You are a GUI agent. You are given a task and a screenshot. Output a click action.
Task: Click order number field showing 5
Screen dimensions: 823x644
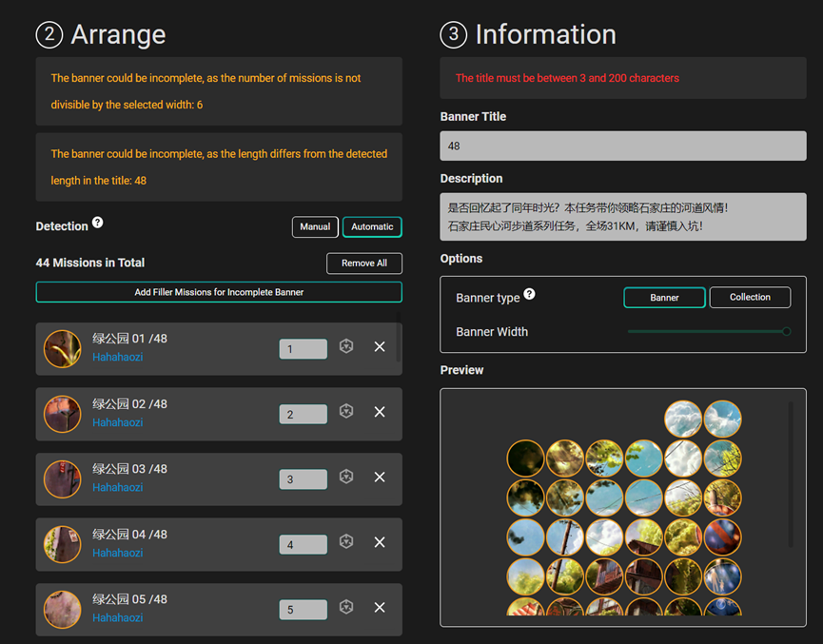click(304, 610)
